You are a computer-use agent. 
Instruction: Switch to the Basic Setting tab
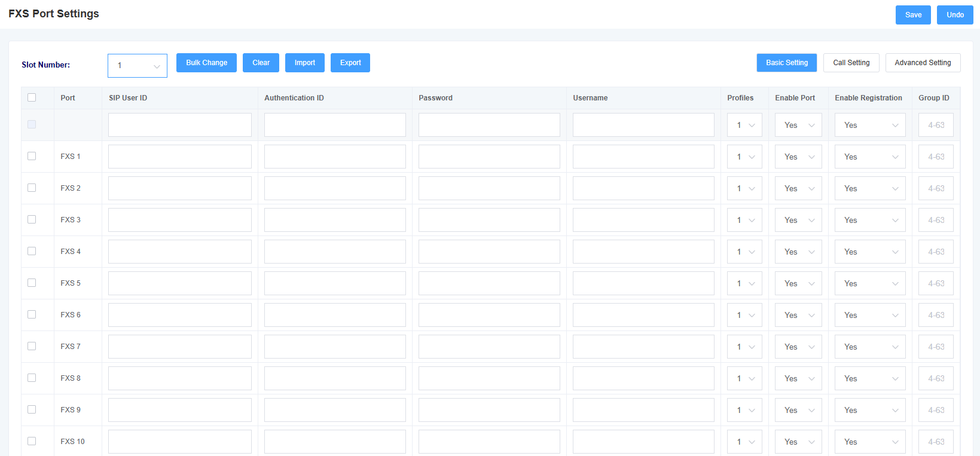click(787, 63)
